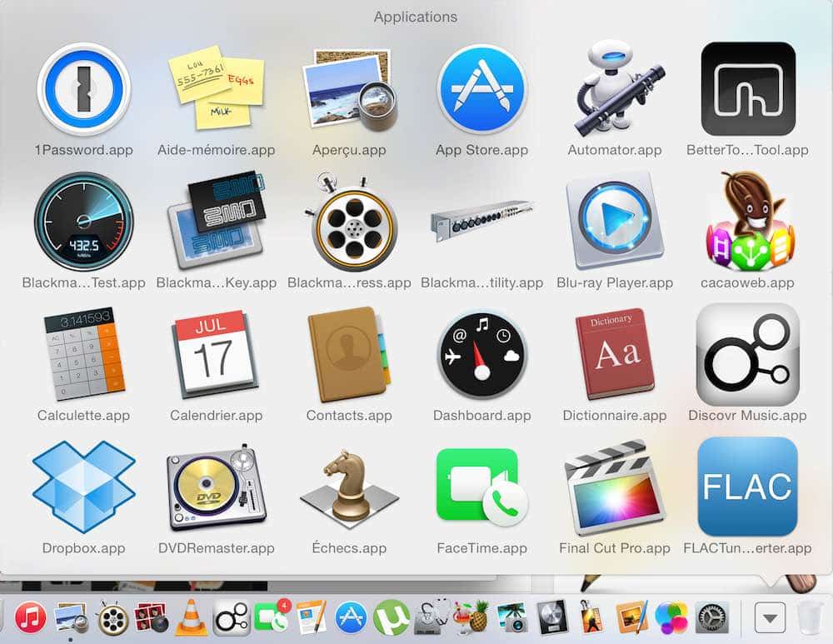Launch BetterTouchTool app icon
This screenshot has height=644, width=833.
pyautogui.click(x=748, y=89)
